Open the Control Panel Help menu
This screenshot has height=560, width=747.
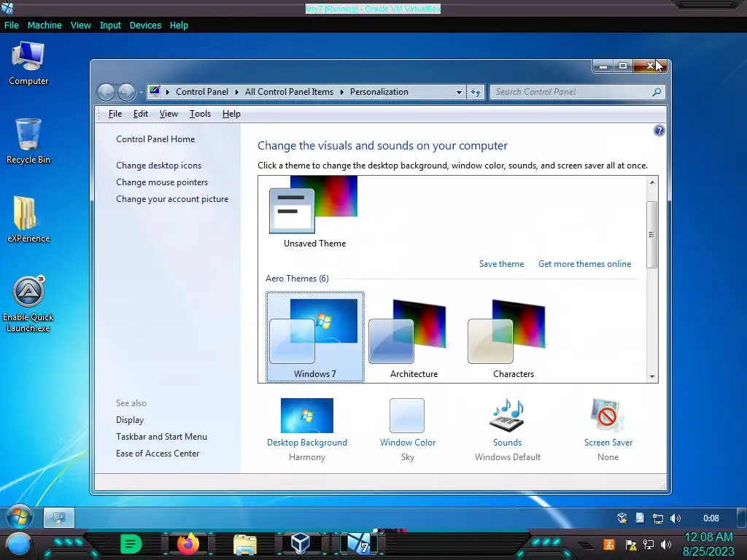click(231, 114)
